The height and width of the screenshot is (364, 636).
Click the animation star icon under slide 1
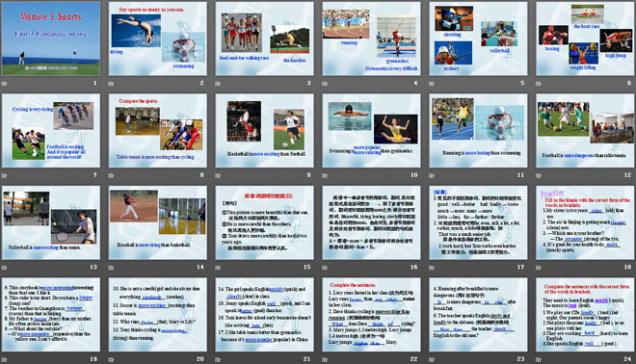click(x=4, y=84)
